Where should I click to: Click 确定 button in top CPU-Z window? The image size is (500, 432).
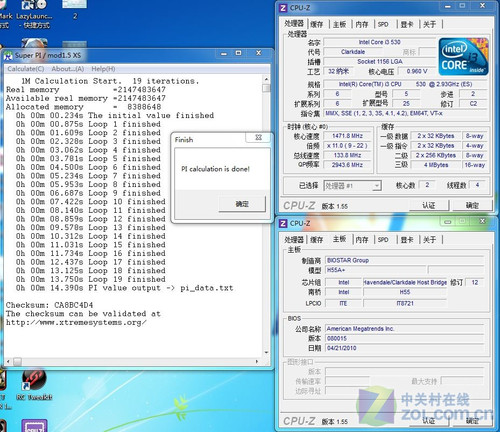[x=472, y=205]
